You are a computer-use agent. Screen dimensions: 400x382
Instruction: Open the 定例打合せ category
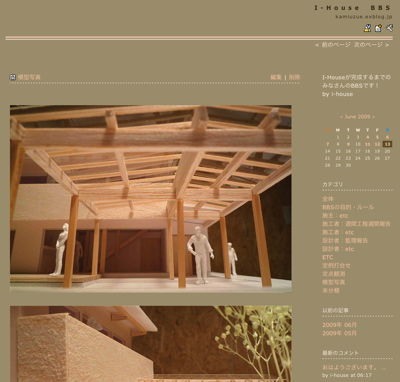(336, 266)
